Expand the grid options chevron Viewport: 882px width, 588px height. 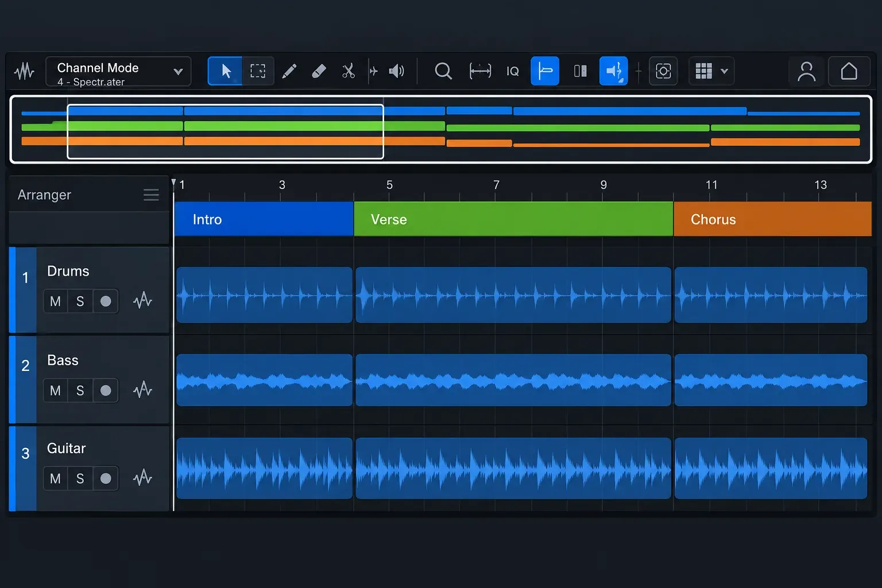tap(724, 72)
